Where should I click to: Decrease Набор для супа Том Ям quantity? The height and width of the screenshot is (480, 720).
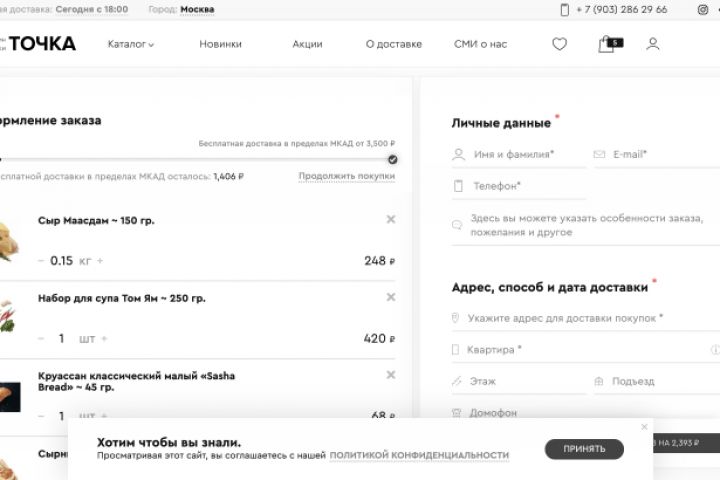[41, 339]
